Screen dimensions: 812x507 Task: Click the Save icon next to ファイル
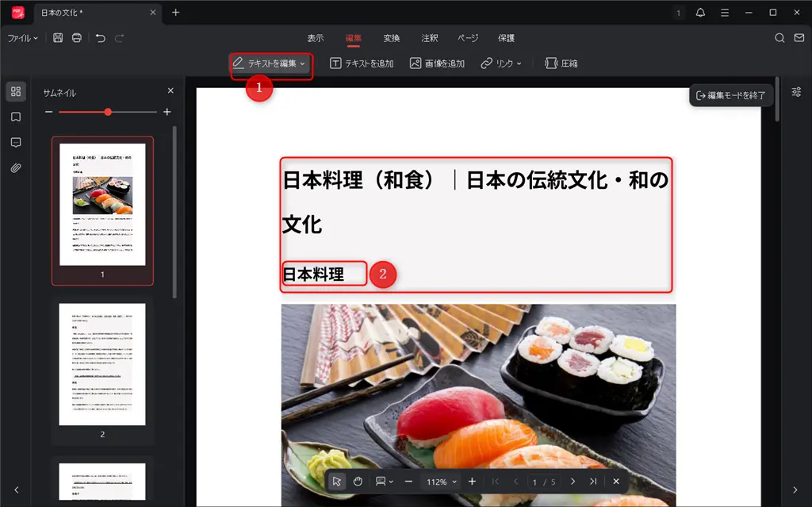(x=57, y=37)
